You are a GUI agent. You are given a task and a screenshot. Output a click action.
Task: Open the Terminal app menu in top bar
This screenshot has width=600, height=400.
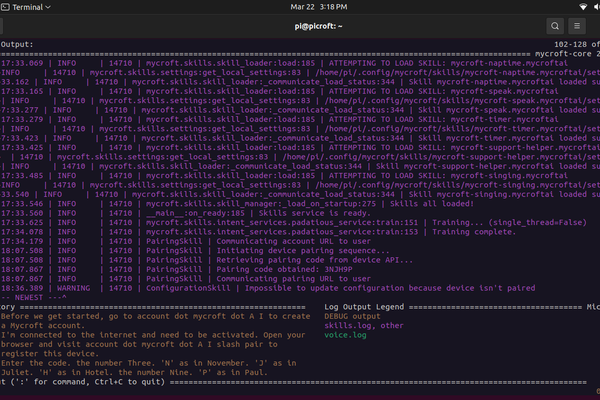(26, 7)
